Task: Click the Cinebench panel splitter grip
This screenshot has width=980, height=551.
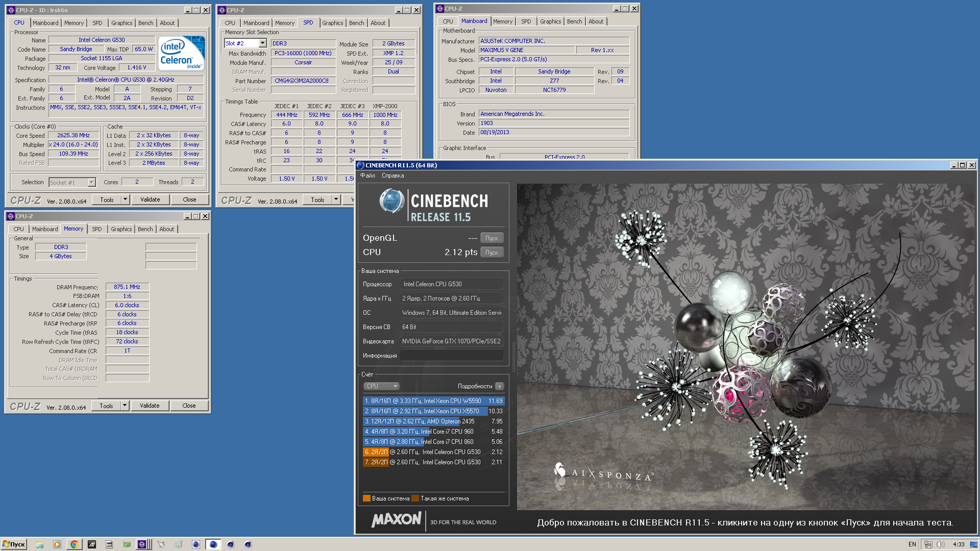Action: point(513,357)
